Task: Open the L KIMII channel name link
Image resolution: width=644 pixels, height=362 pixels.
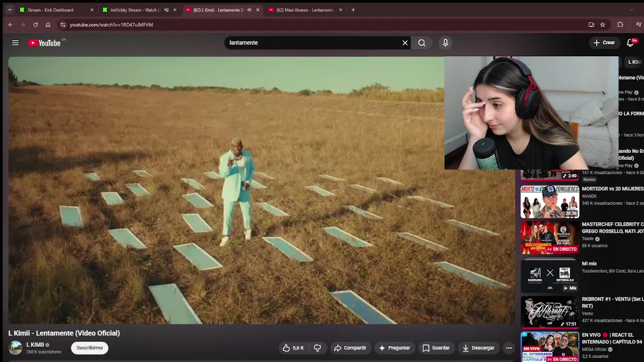Action: 35,345
